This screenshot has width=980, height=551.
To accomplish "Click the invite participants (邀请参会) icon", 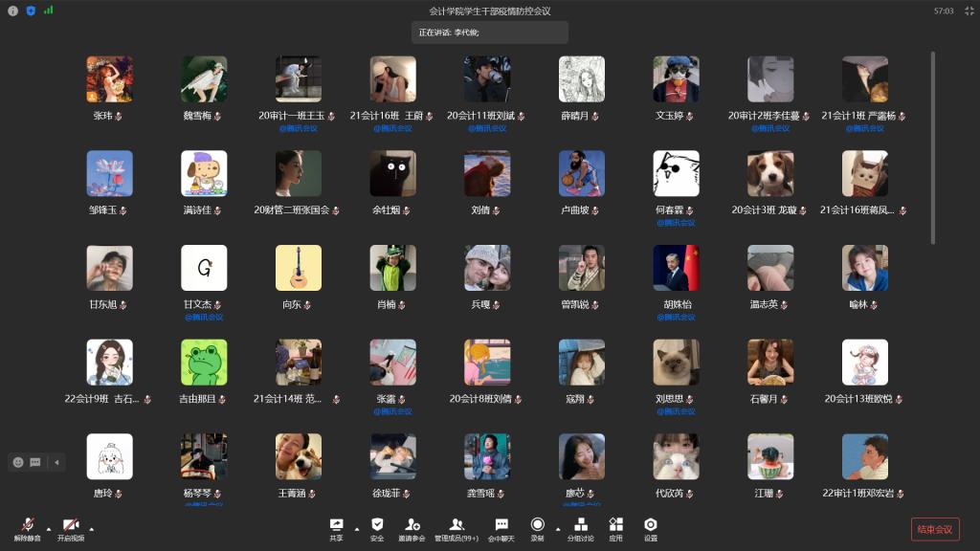I will [x=412, y=527].
